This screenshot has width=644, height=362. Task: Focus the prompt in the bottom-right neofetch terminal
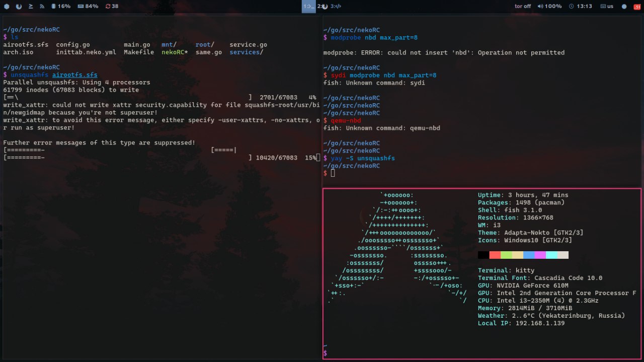(325, 353)
